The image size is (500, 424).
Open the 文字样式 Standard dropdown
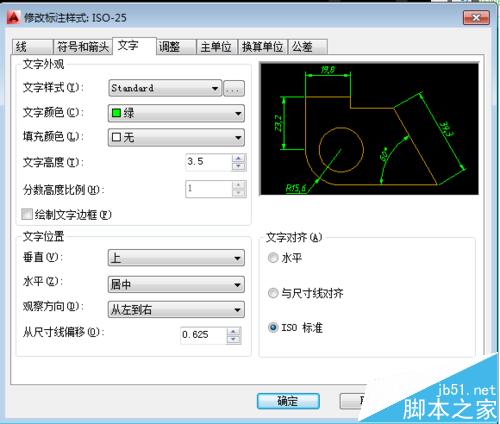[x=165, y=88]
